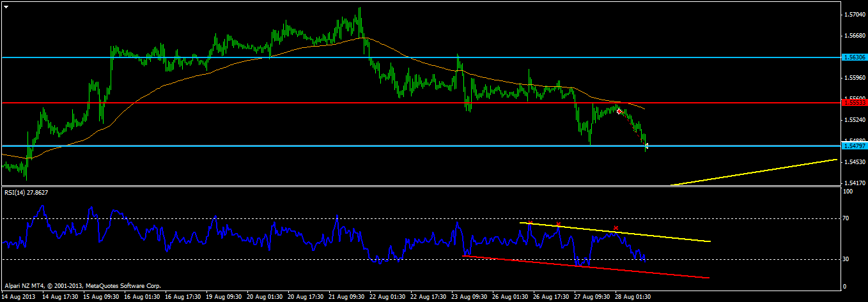The image size is (868, 302).
Task: Click the 15 Aug 09:30 time axis label
Action: click(100, 297)
